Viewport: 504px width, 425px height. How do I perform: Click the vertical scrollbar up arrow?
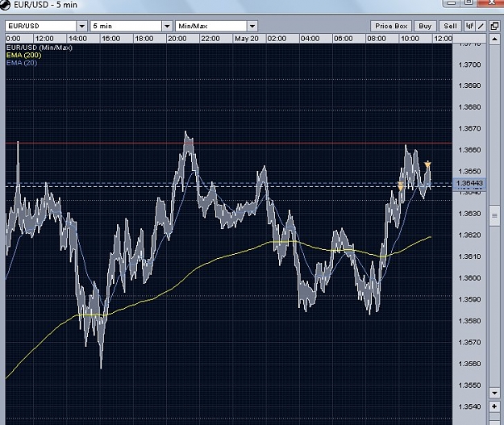click(x=494, y=40)
